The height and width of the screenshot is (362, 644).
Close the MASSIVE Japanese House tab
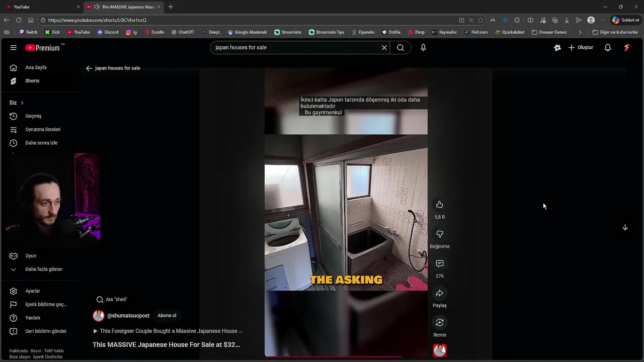point(158,7)
